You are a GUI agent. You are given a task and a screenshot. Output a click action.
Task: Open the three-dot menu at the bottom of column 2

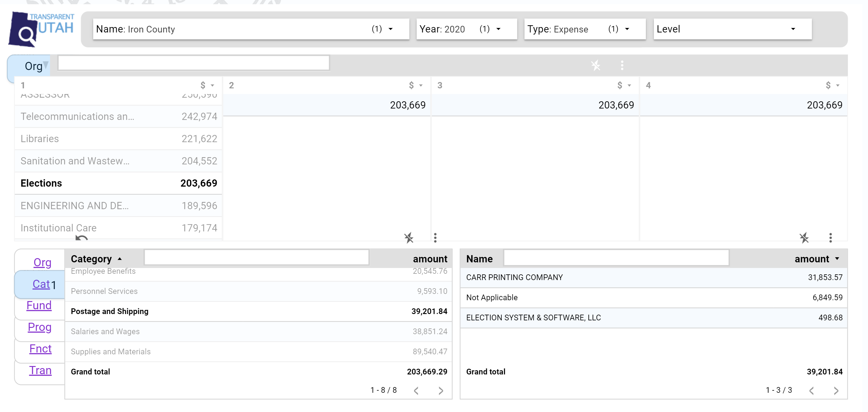tap(435, 238)
